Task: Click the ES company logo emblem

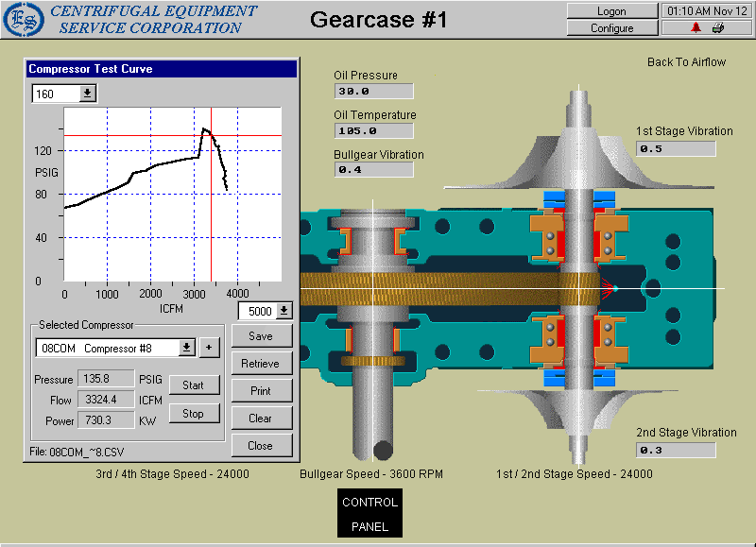Action: [x=24, y=19]
